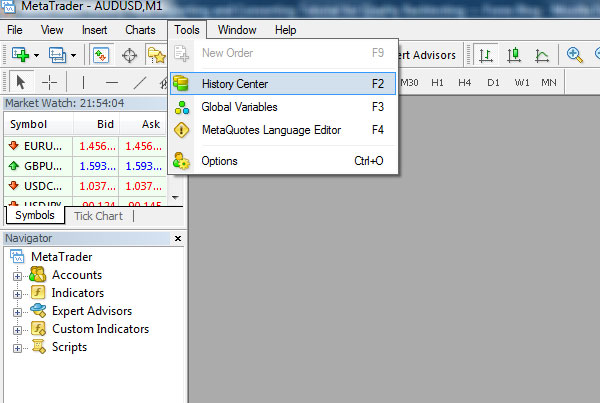600x403 pixels.
Task: Click the Expert Advisors toolbar button
Action: click(x=427, y=55)
